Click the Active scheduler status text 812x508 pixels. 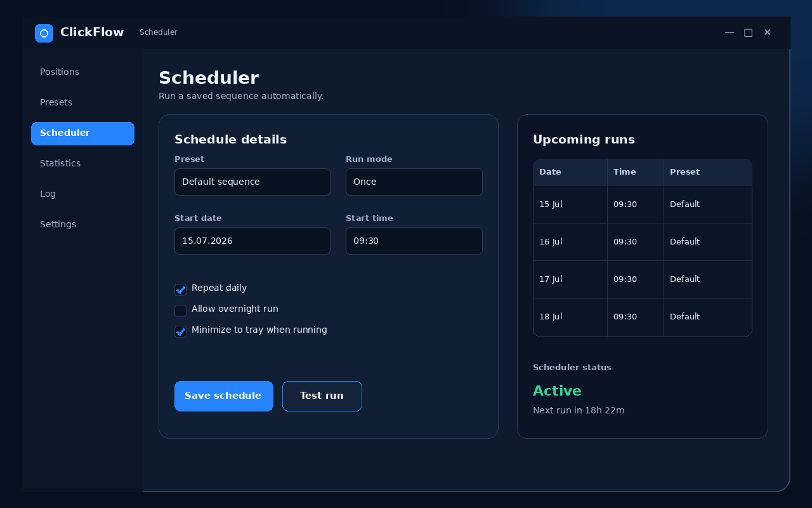557,391
